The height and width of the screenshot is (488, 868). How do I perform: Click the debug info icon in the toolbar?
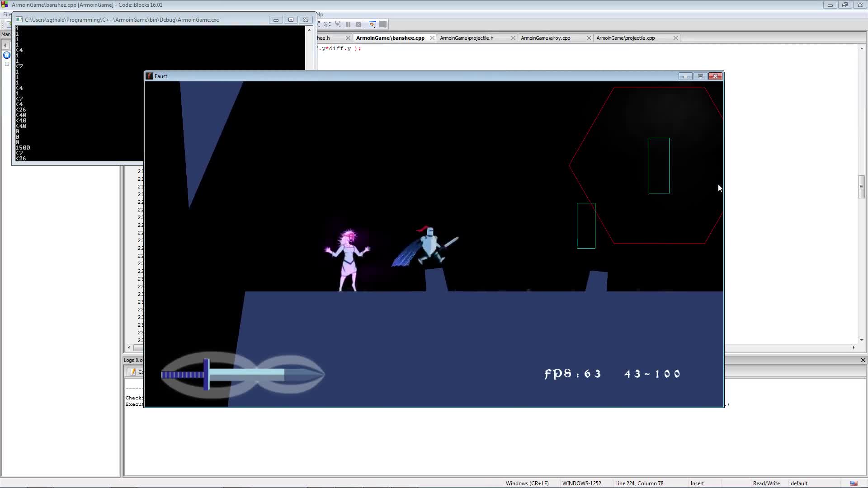[383, 24]
